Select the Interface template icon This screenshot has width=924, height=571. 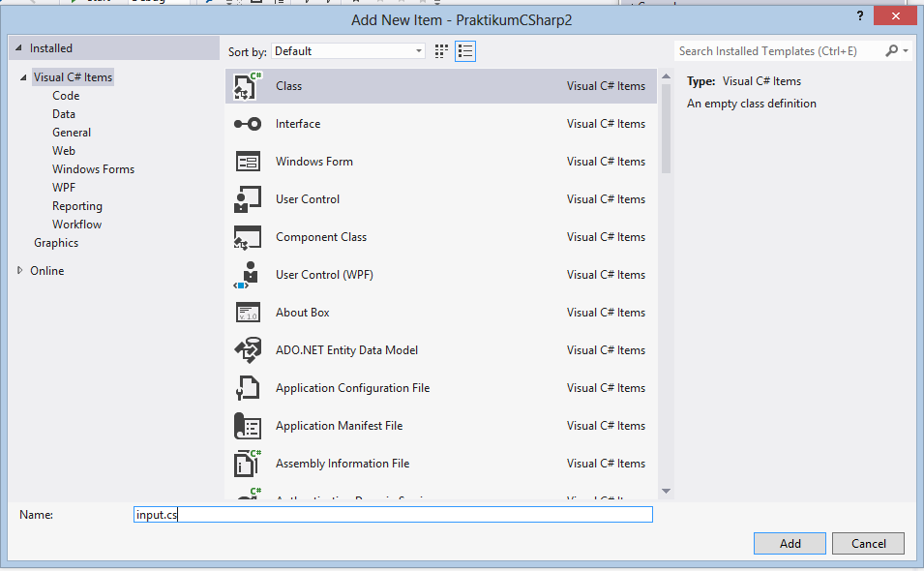point(248,124)
